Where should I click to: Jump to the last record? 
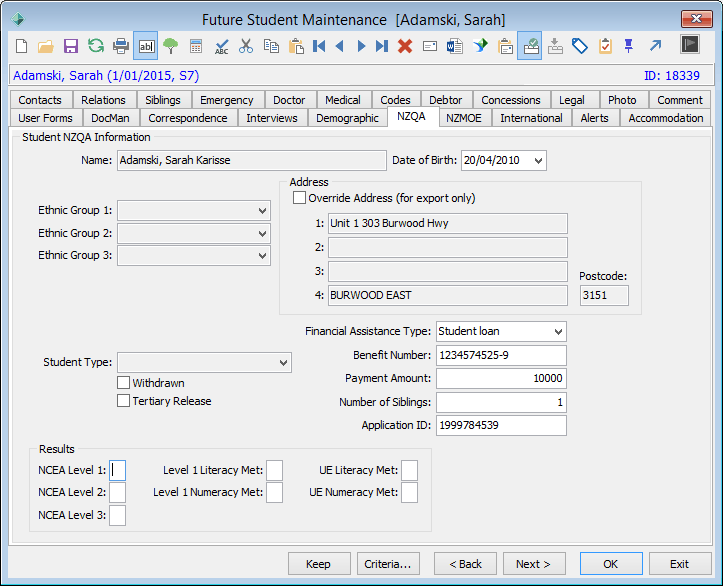coord(382,46)
